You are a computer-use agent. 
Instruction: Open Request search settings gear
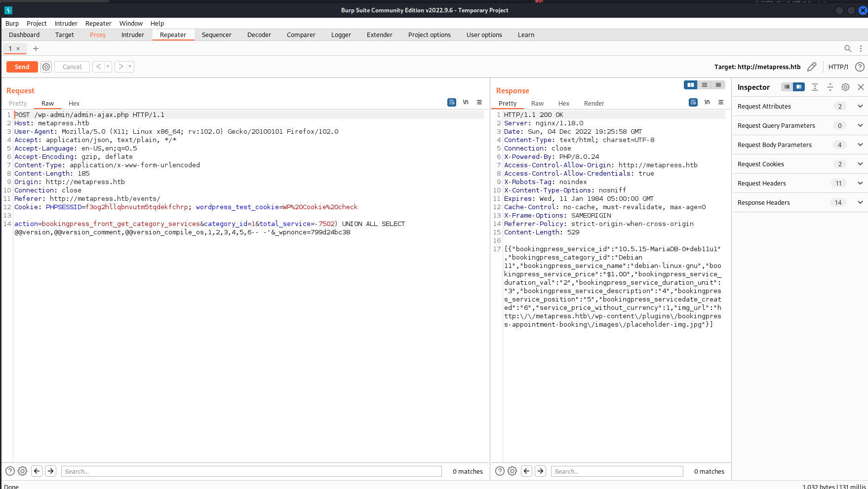(x=23, y=471)
